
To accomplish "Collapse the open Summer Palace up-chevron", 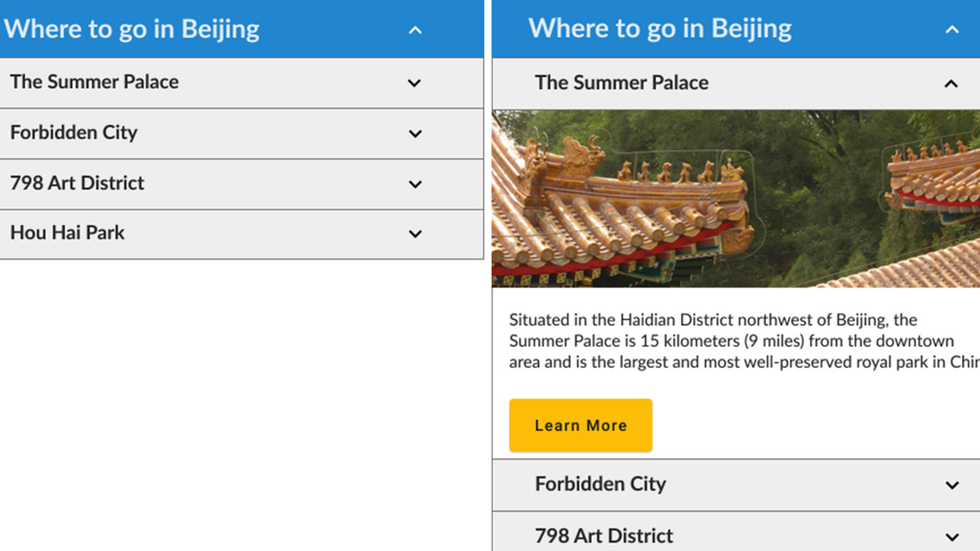I will click(x=951, y=83).
